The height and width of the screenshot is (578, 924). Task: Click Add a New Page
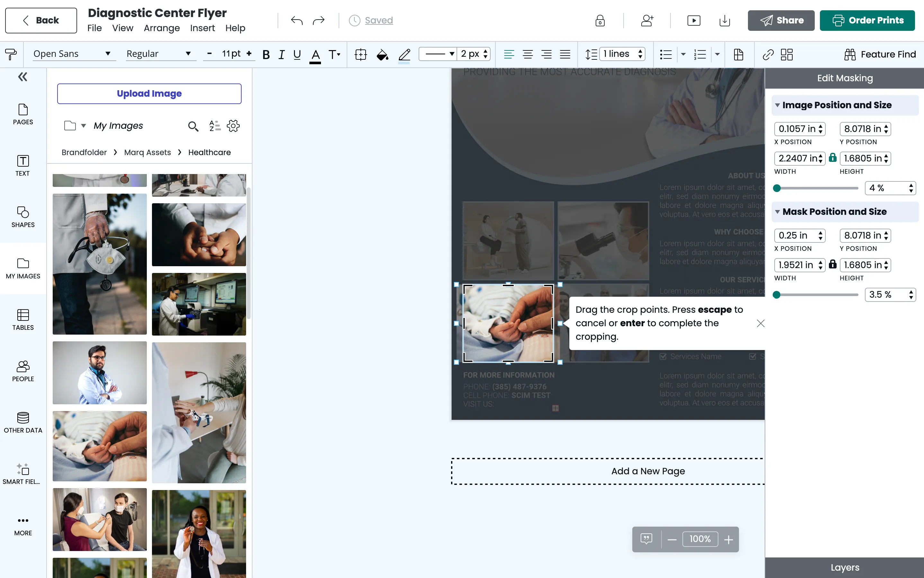tap(648, 471)
